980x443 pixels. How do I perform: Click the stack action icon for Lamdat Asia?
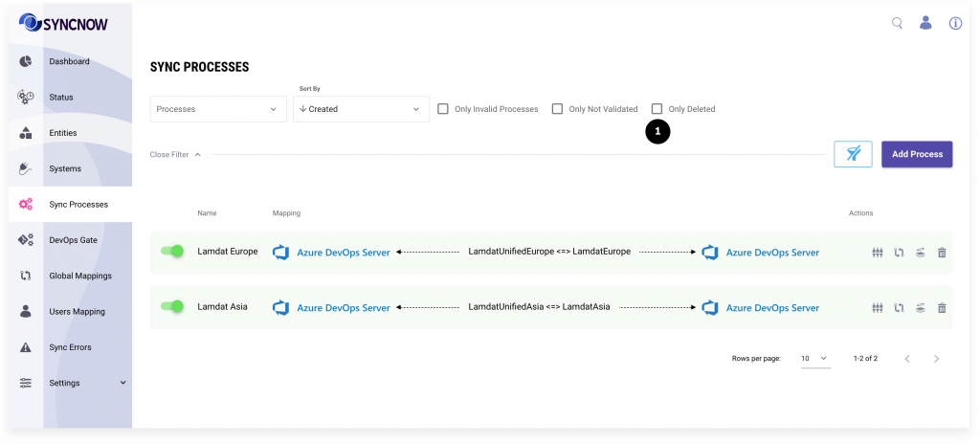[x=920, y=307]
